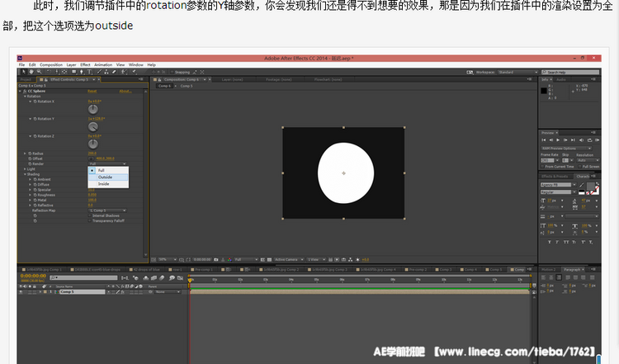Image resolution: width=619 pixels, height=364 pixels.
Task: Select the Type (T) tool
Action: tap(90, 72)
